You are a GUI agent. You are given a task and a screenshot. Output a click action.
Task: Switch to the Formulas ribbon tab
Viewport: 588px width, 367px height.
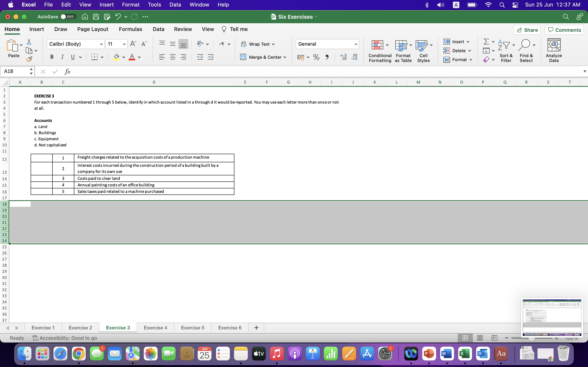tap(130, 29)
